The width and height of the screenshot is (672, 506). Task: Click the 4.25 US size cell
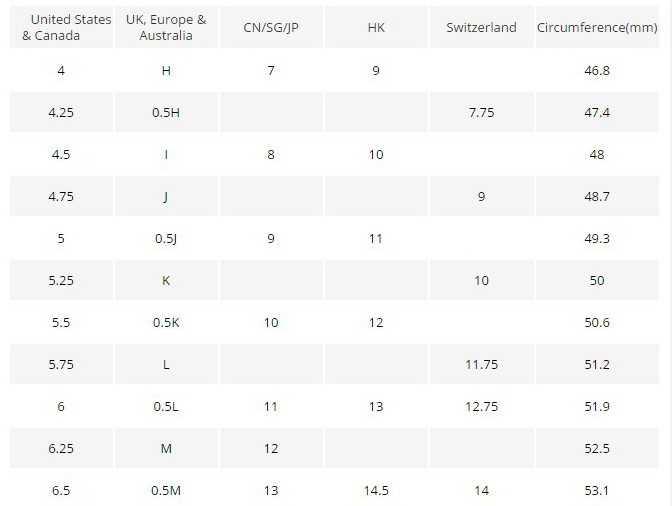62,112
